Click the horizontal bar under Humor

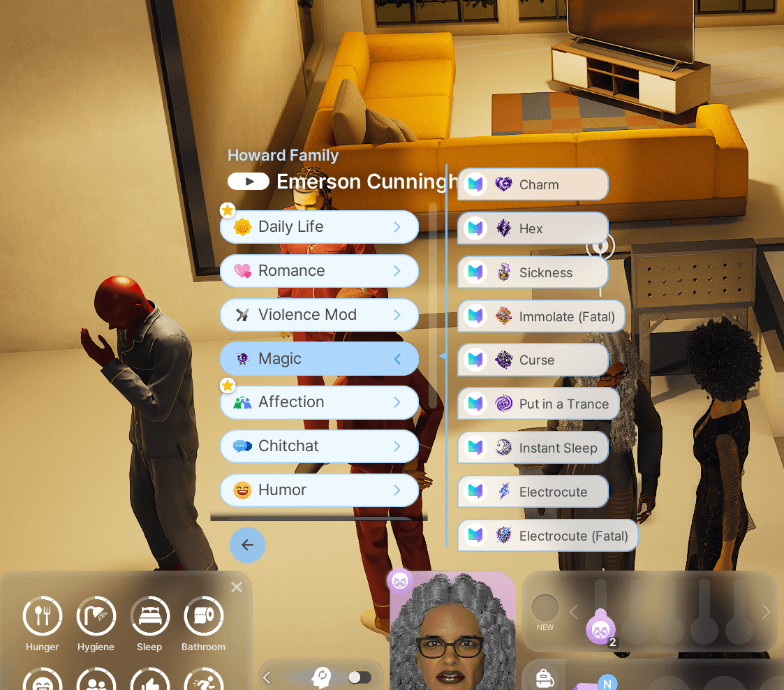point(319,518)
